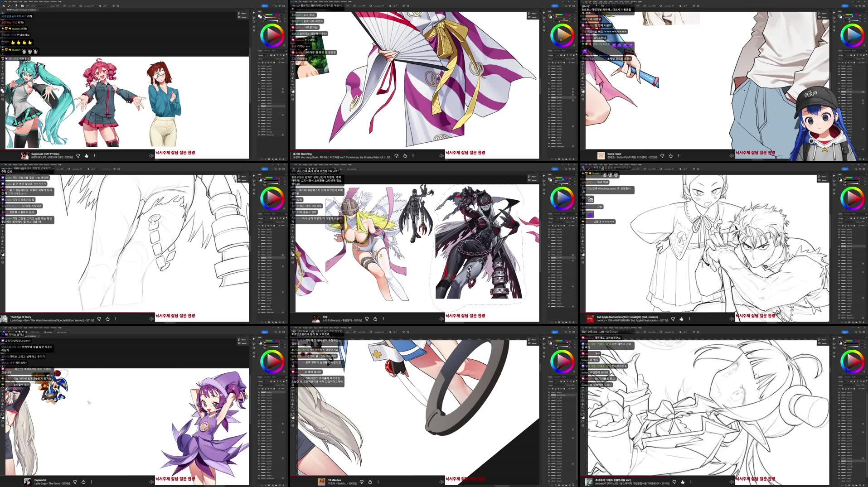Click the volume icon in the 추억속의 그대 frame
Screen dimensions: 868x487
732,482
